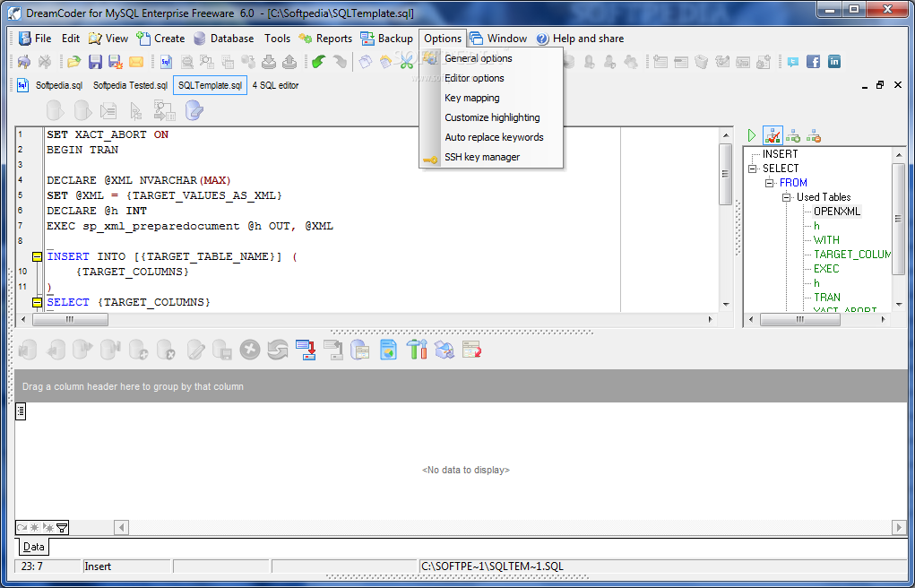Click the blue floppy save icon
This screenshot has width=915, height=588.
(95, 61)
